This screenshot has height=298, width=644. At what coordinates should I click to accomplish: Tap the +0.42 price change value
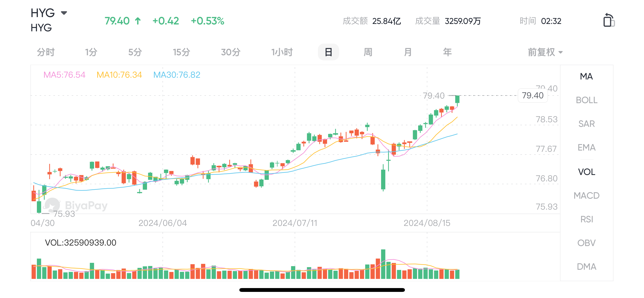click(x=166, y=21)
